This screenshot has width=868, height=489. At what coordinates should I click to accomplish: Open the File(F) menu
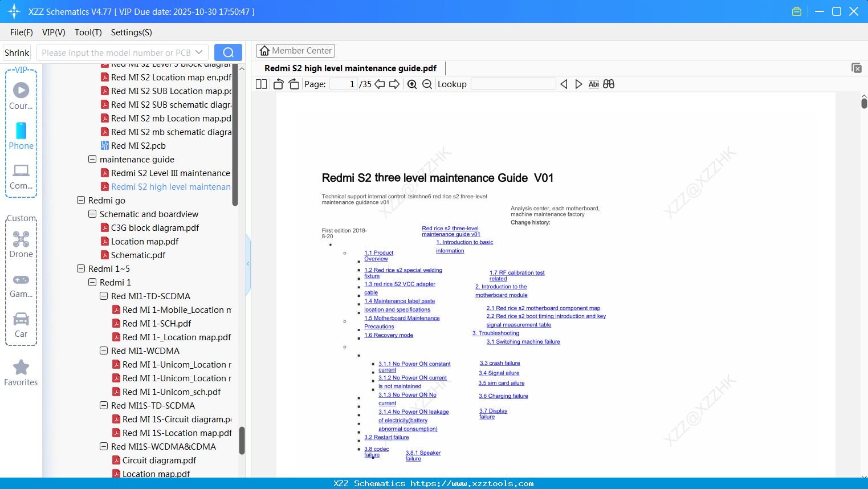point(22,32)
